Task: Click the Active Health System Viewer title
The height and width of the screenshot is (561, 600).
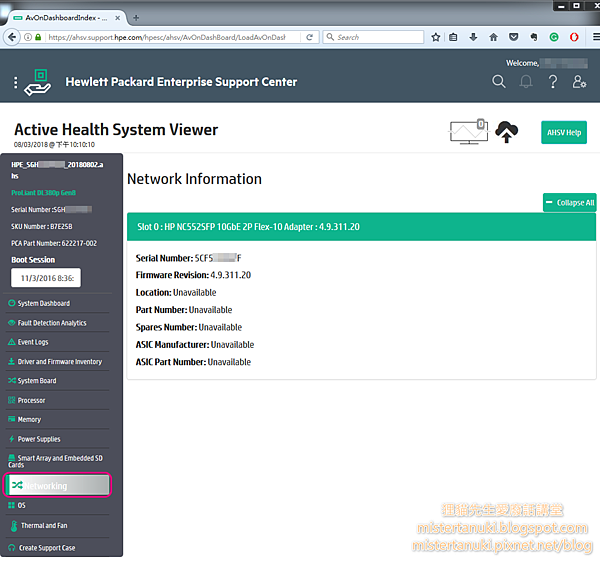Action: [x=116, y=129]
